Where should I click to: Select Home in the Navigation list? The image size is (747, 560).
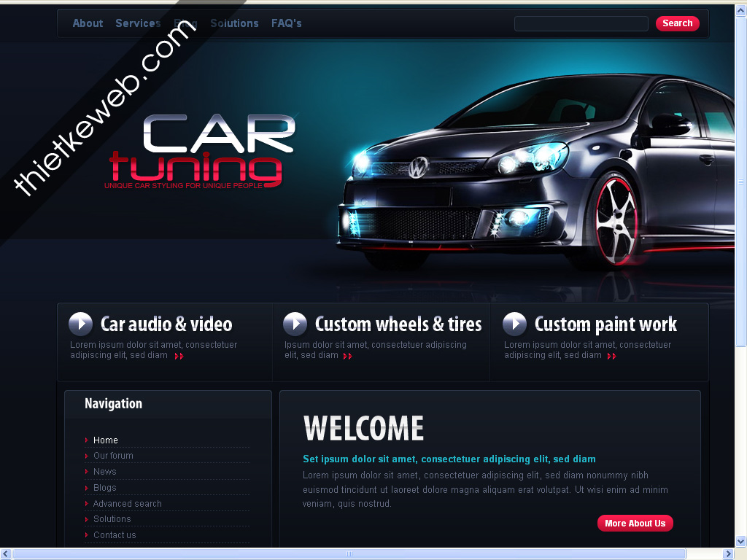tap(105, 440)
